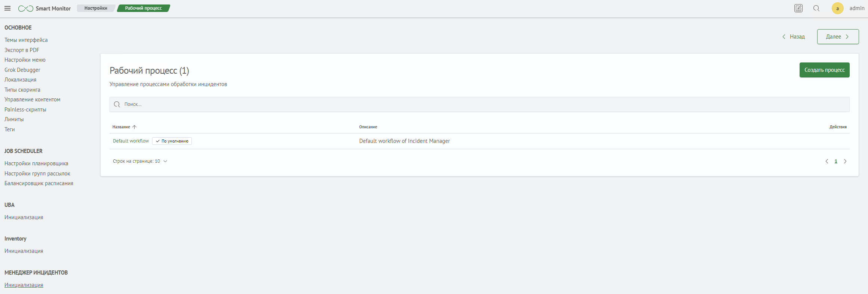This screenshot has height=294, width=868.
Task: Click Default workflow of Incident Manager description
Action: pyautogui.click(x=404, y=141)
